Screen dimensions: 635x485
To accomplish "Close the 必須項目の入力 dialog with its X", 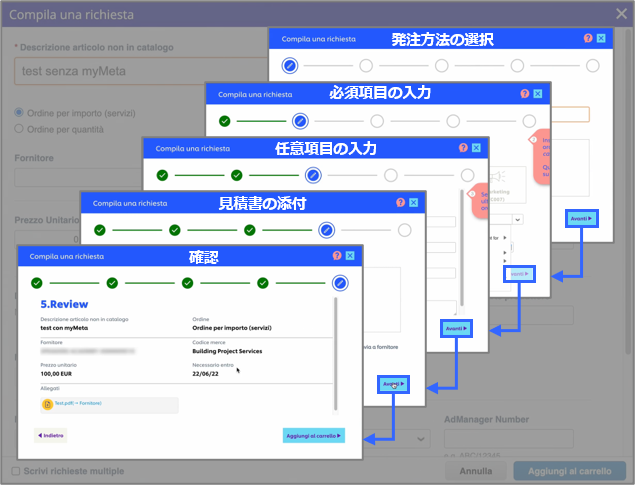I will (x=538, y=94).
